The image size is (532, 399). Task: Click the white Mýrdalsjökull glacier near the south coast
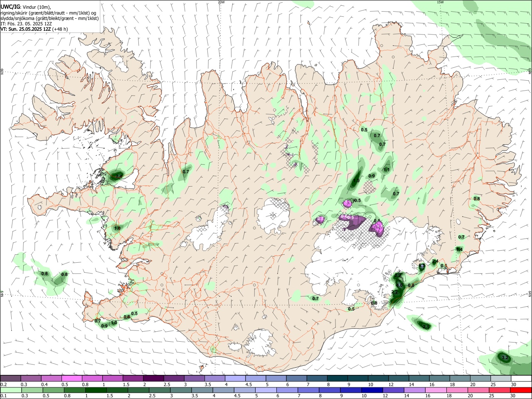(x=260, y=343)
